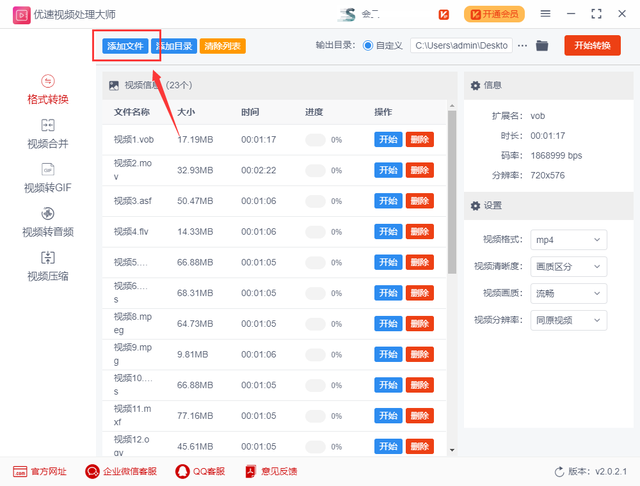Image resolution: width=640 pixels, height=486 pixels.
Task: Click the user avatar icon in title bar
Action: click(x=347, y=15)
